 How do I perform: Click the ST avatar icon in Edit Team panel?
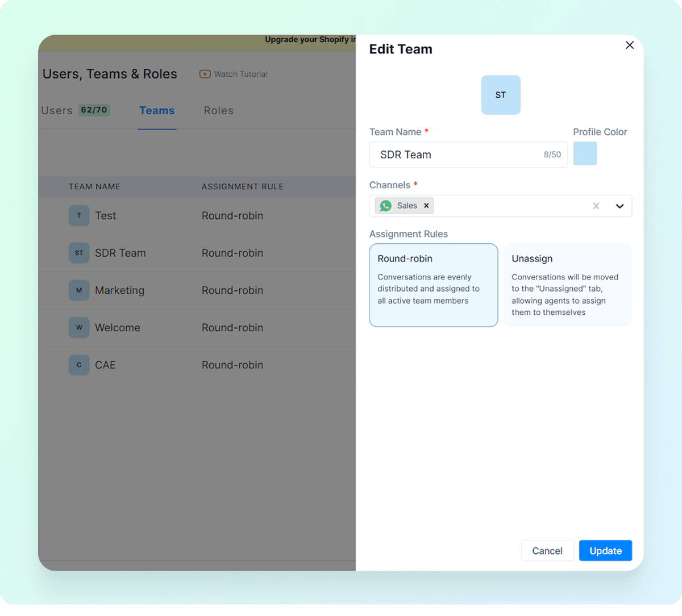pyautogui.click(x=500, y=95)
